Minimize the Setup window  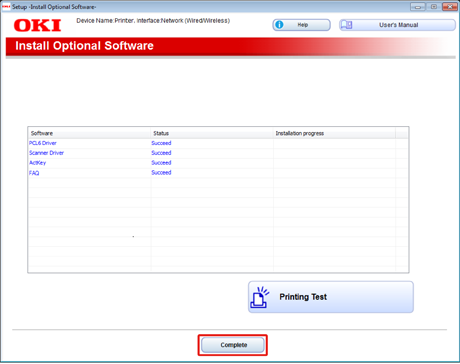(418, 7)
